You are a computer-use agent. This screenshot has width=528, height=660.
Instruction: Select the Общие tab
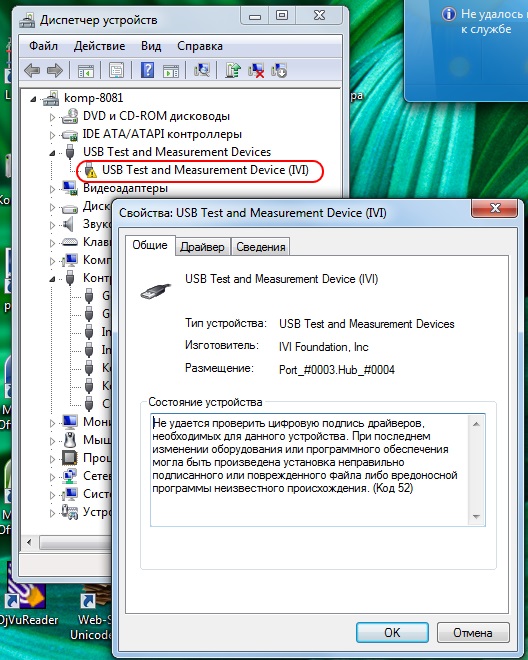150,245
